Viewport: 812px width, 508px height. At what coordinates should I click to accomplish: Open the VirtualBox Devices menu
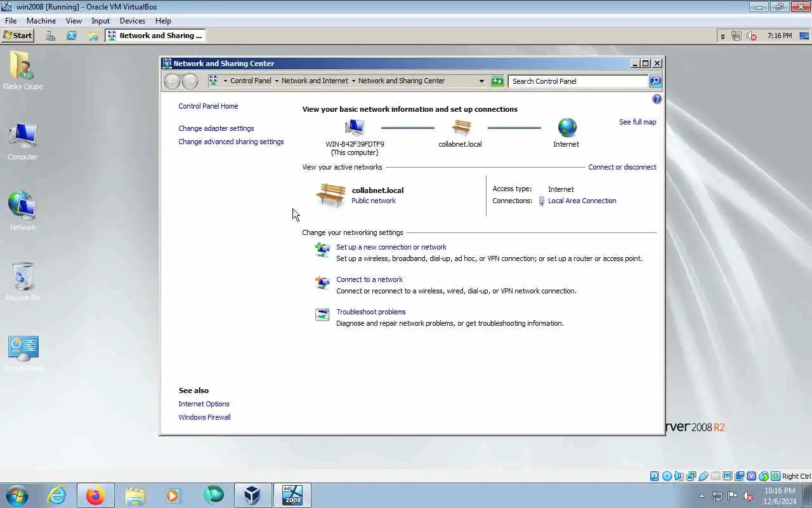[x=133, y=21]
